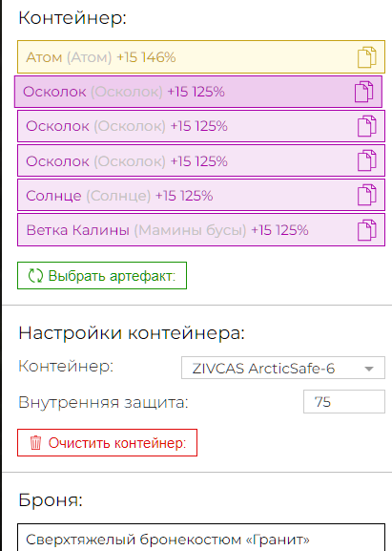The image size is (392, 551).
Task: Click the Очистить контейнер button
Action: [108, 443]
